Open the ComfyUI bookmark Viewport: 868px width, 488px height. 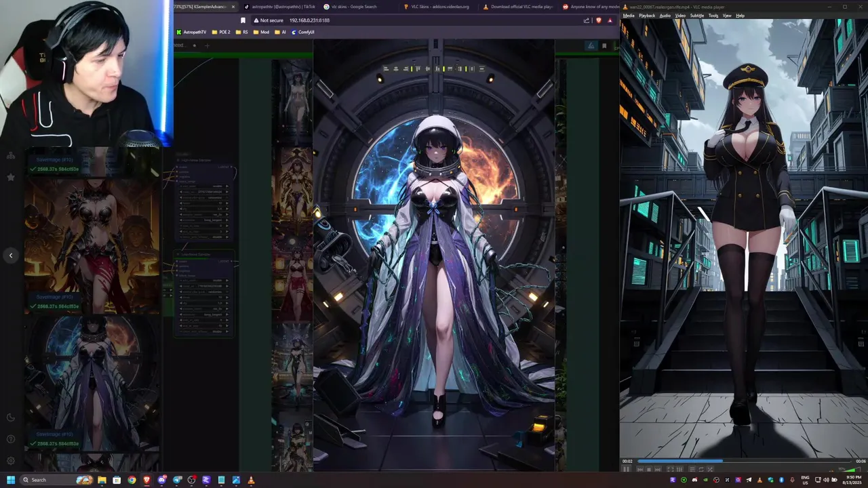303,32
